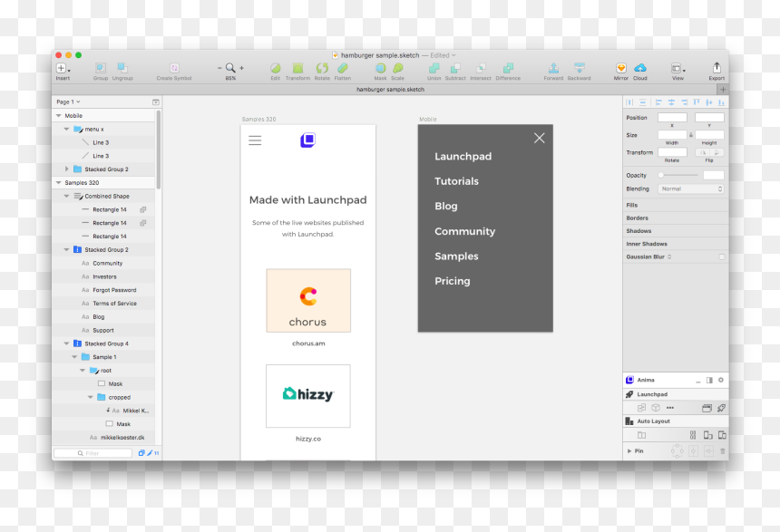This screenshot has width=780, height=532.
Task: Click the zoom out minus button
Action: pyautogui.click(x=219, y=68)
